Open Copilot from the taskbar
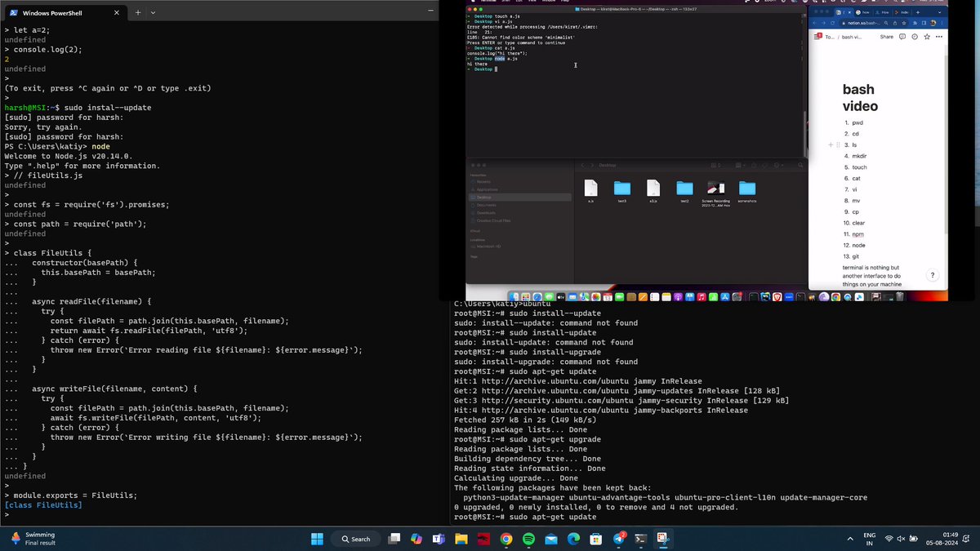The image size is (980, 551). click(416, 539)
